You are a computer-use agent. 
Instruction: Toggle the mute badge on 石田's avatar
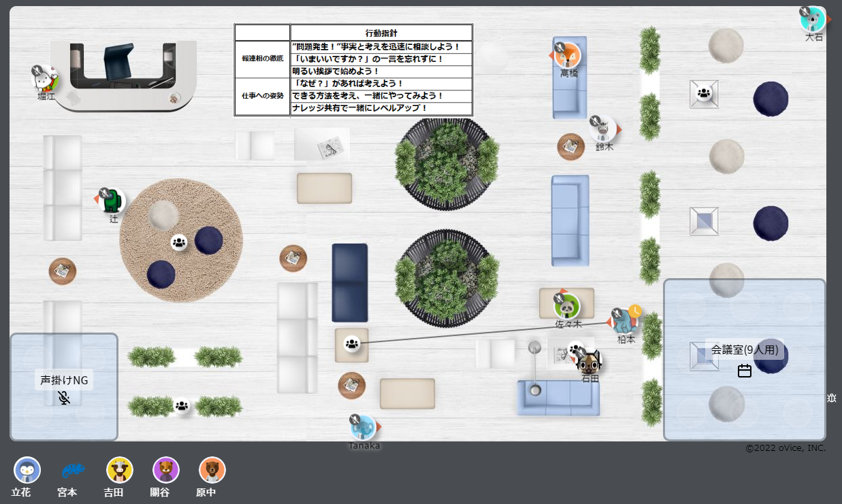[x=581, y=354]
